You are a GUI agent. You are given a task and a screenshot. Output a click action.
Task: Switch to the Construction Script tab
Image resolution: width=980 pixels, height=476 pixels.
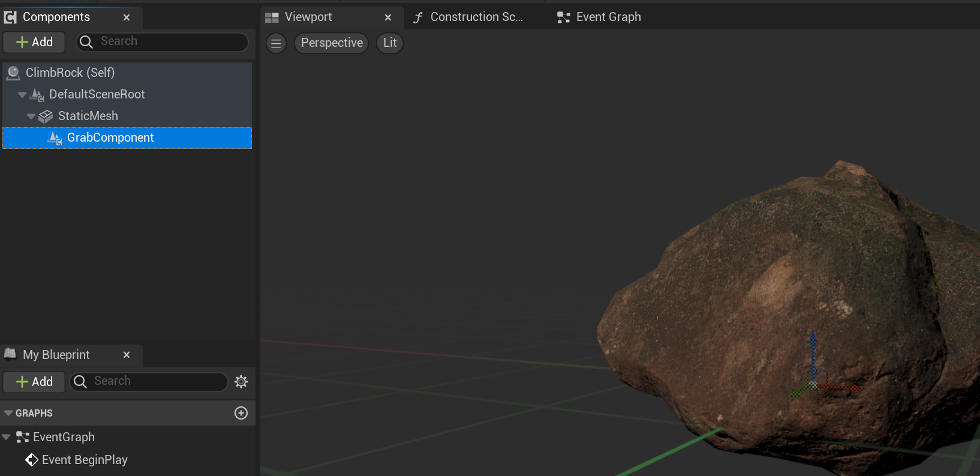point(476,17)
